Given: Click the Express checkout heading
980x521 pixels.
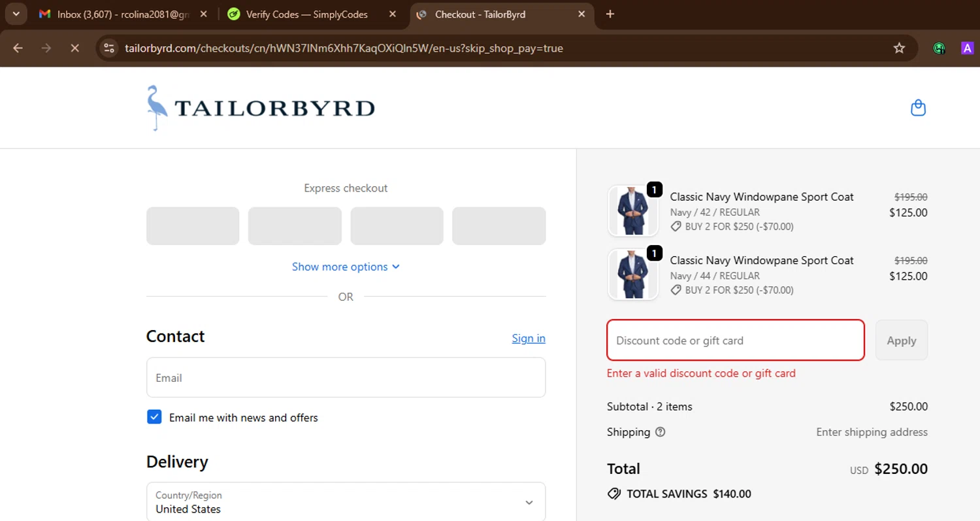Looking at the screenshot, I should point(346,188).
